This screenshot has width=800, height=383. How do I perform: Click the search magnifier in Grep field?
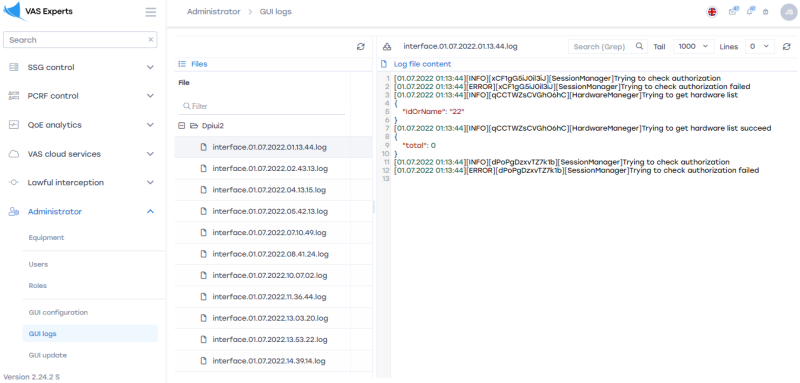tap(639, 46)
